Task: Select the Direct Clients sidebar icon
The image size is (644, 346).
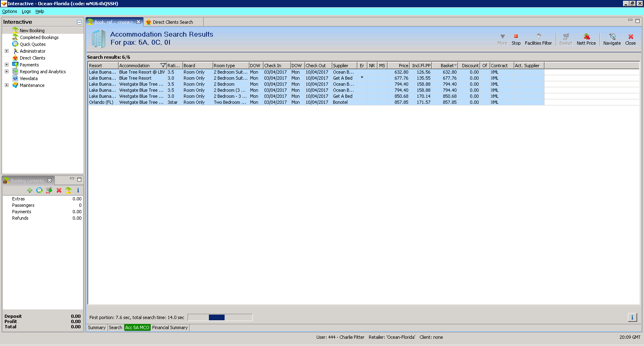Action: tap(15, 58)
